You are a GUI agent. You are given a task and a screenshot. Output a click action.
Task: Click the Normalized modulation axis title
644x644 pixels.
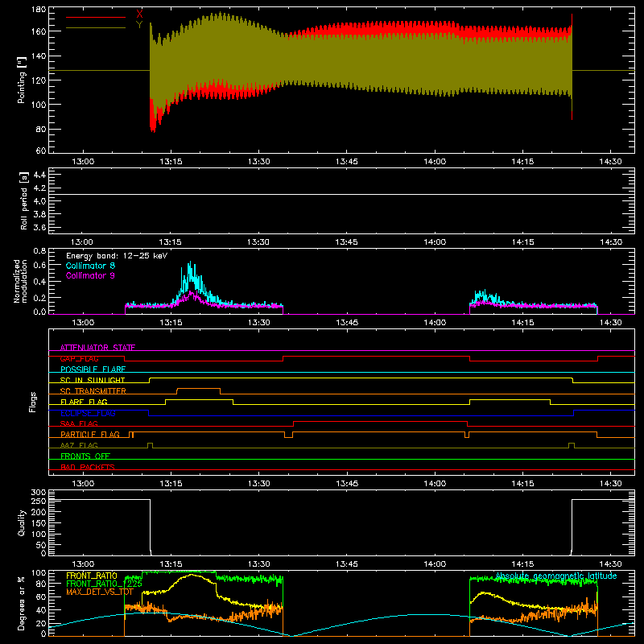coord(21,281)
